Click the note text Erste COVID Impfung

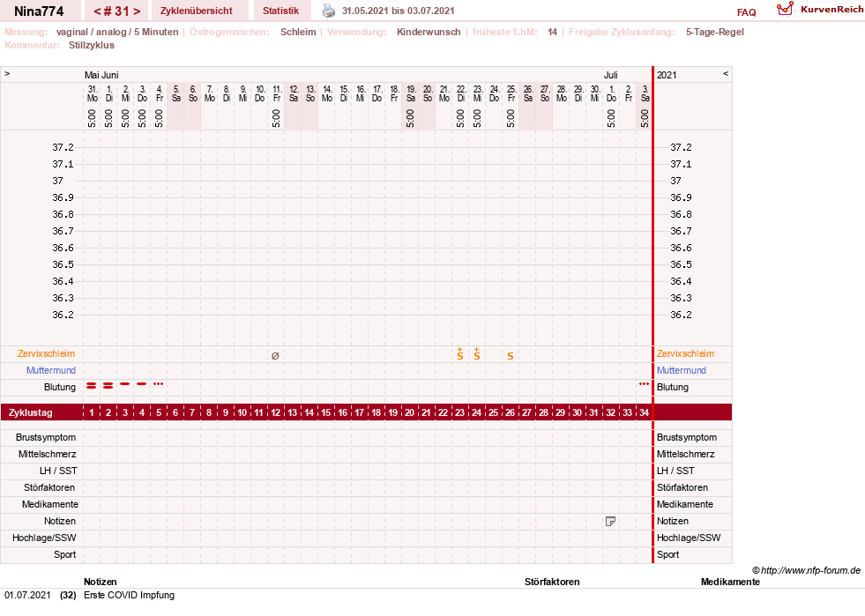pyautogui.click(x=129, y=595)
